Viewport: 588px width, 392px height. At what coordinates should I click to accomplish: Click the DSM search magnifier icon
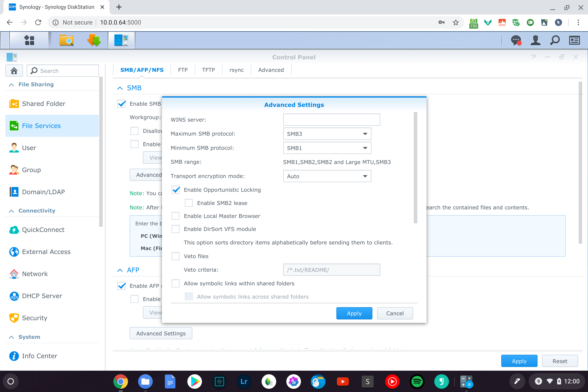click(555, 40)
